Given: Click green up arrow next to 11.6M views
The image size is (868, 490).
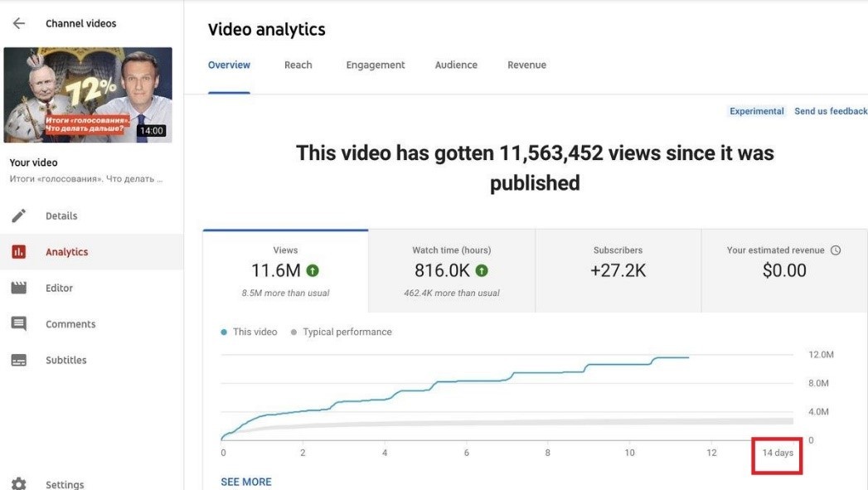Looking at the screenshot, I should click(x=313, y=270).
